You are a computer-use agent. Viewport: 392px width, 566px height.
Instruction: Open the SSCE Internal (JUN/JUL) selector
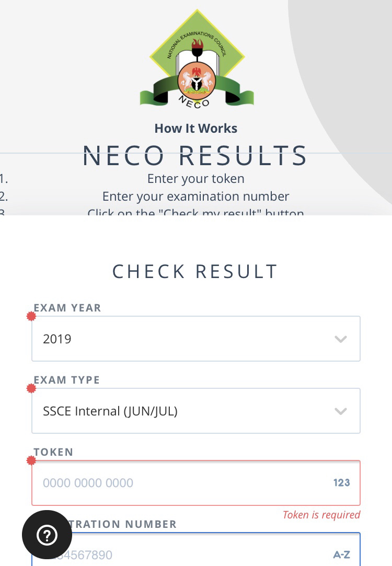(x=196, y=411)
